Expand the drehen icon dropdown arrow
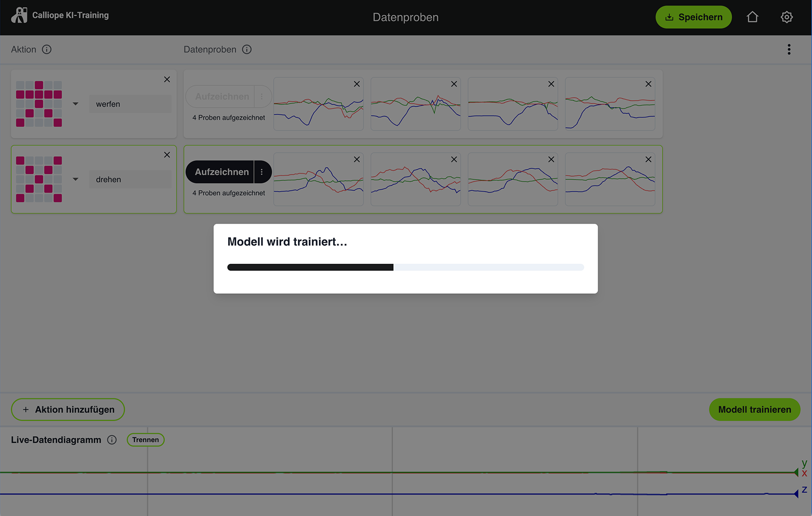The image size is (812, 516). coord(76,179)
